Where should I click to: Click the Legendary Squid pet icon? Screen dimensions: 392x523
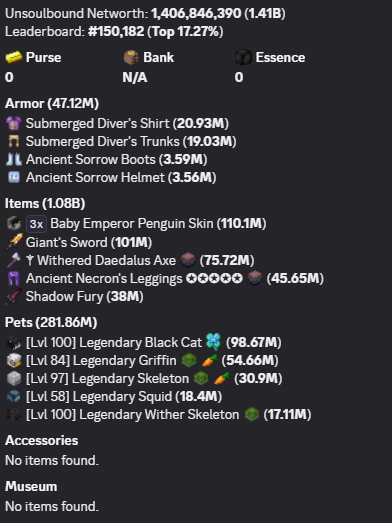14,397
